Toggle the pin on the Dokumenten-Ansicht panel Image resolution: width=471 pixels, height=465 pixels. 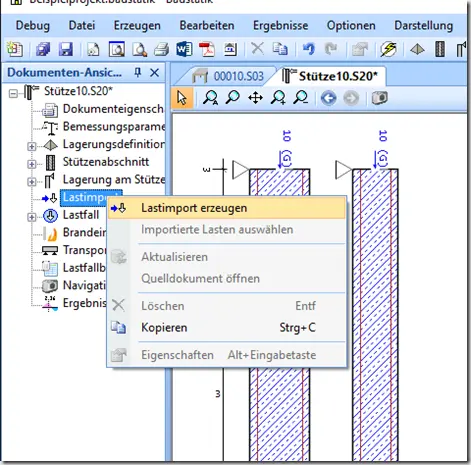click(x=138, y=72)
